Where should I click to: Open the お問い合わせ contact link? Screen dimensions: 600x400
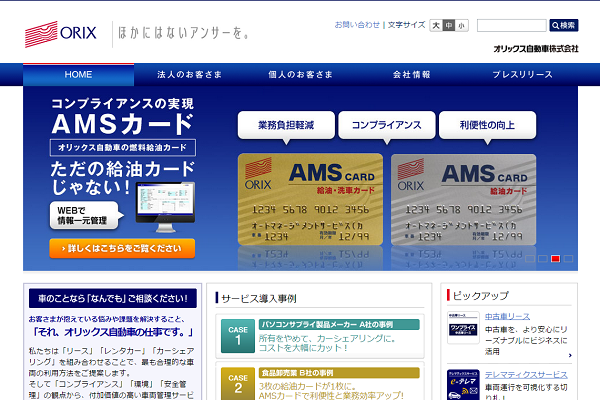click(x=357, y=25)
